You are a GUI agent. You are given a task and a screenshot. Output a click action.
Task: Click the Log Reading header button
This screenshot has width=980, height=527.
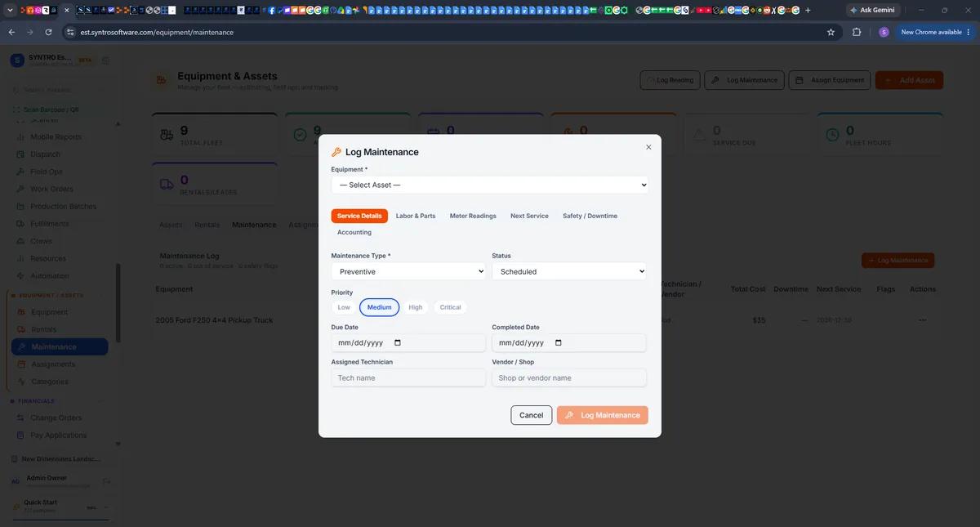[x=670, y=80]
